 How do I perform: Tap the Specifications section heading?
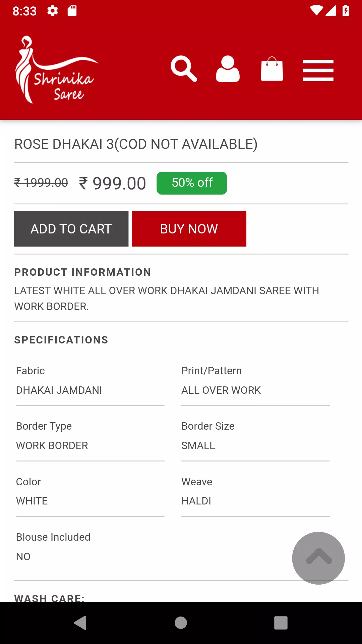point(61,340)
